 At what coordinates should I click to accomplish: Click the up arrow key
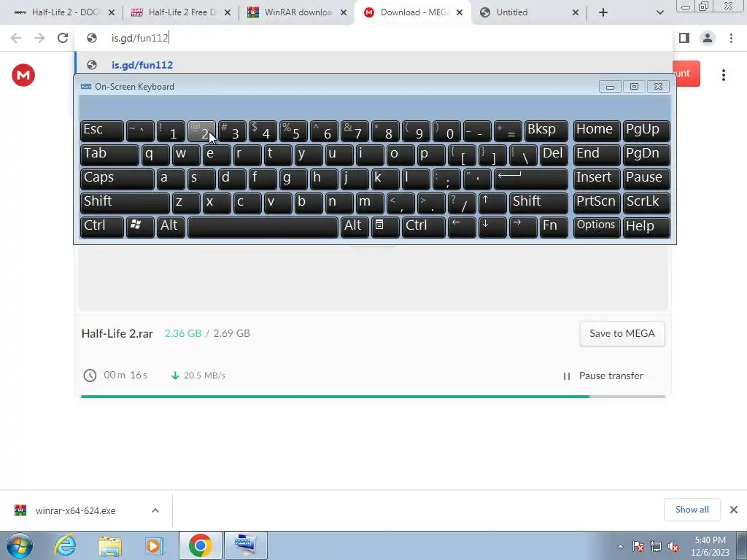tap(492, 203)
